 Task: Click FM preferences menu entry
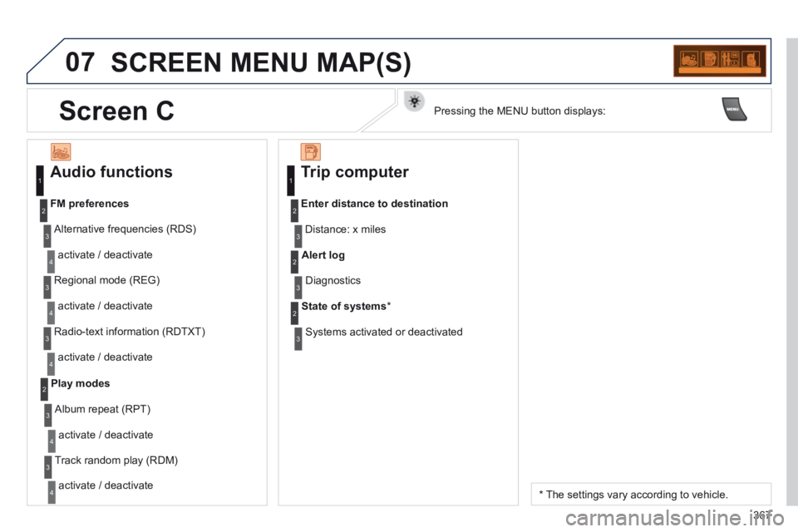click(90, 204)
